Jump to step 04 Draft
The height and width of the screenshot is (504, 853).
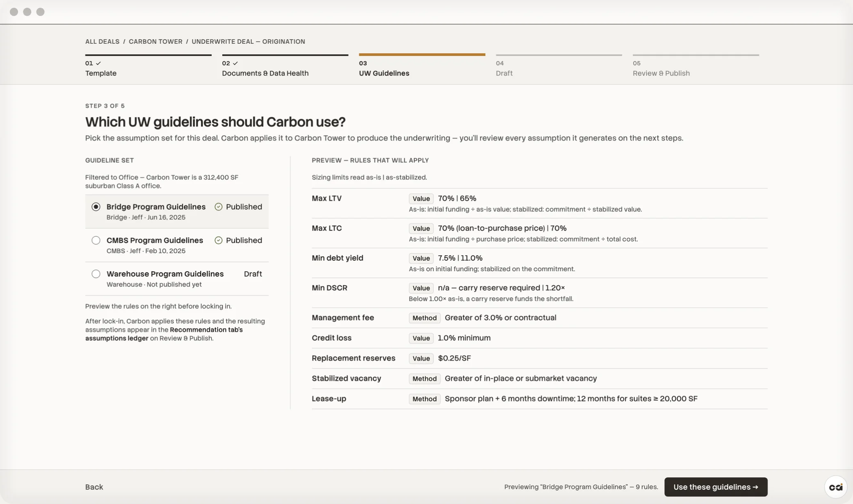point(559,66)
